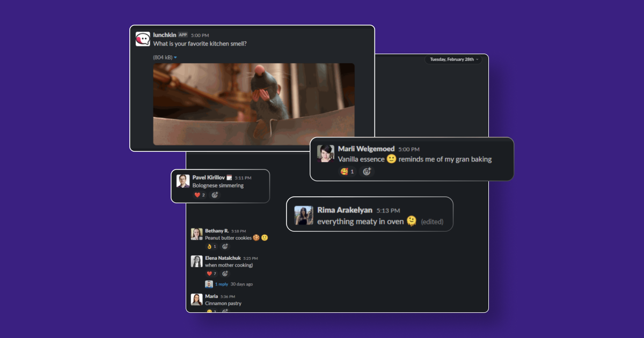Click the (edited) label on Rima's message
This screenshot has width=644, height=338.
click(x=432, y=222)
